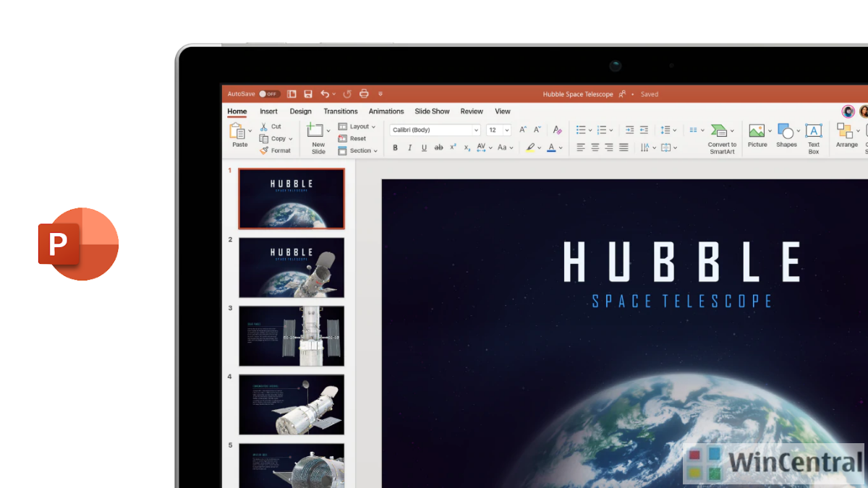Viewport: 868px width, 488px height.
Task: Click the character spacing AV icon
Action: (482, 147)
